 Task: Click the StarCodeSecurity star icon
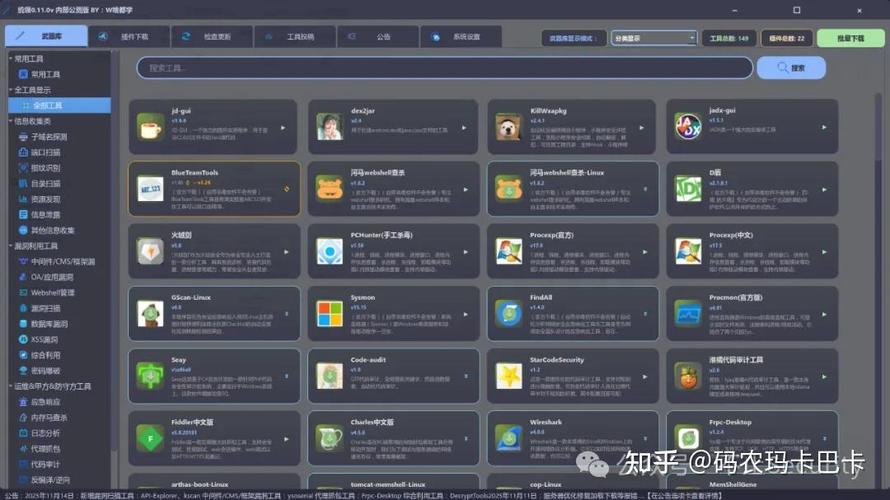pyautogui.click(x=509, y=376)
